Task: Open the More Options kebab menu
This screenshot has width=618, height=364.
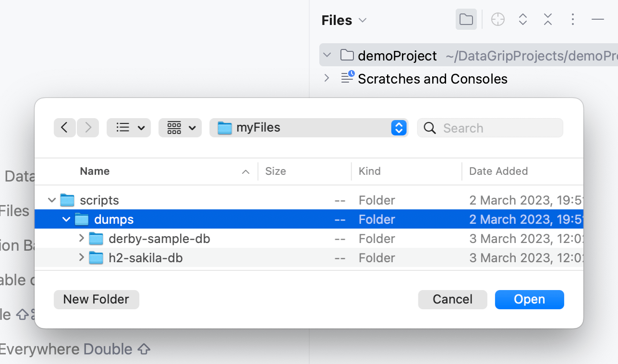Action: (573, 19)
